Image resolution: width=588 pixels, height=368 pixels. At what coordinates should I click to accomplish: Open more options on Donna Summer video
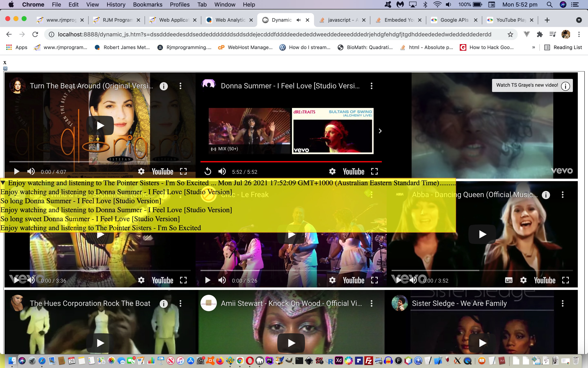tap(372, 86)
